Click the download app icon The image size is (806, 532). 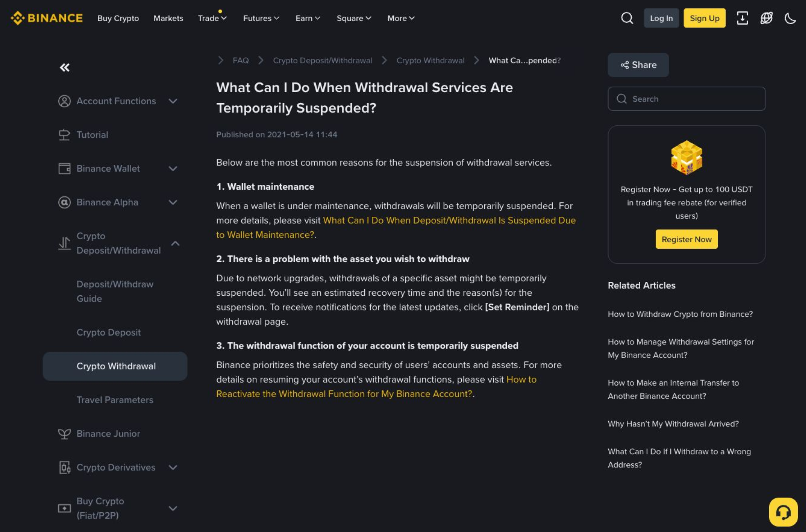[x=742, y=18]
